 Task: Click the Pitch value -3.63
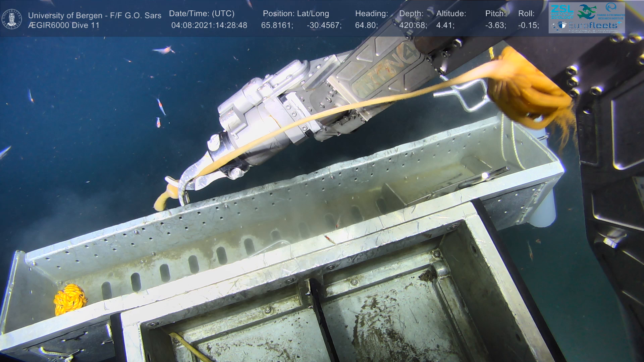[495, 25]
